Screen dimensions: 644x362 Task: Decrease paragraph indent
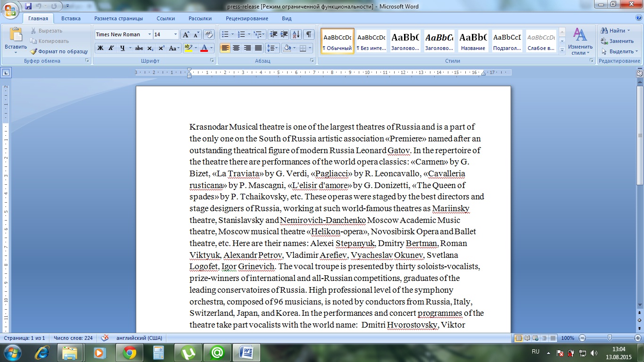273,34
